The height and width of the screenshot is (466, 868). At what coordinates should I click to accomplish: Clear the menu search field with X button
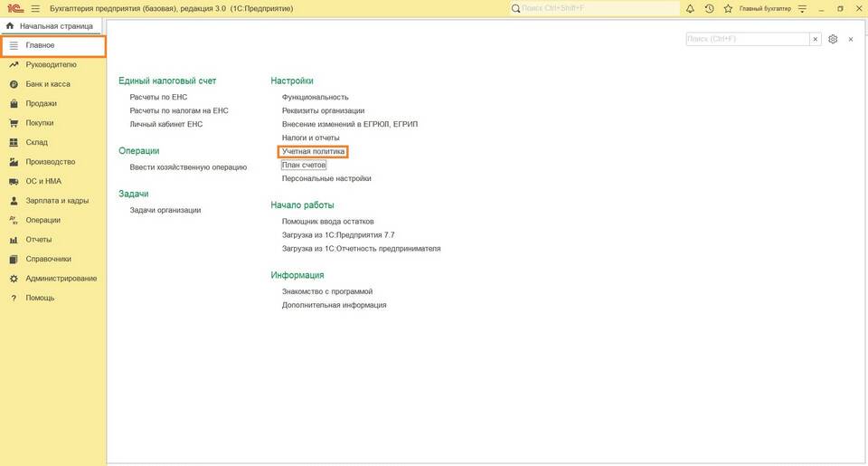(816, 39)
